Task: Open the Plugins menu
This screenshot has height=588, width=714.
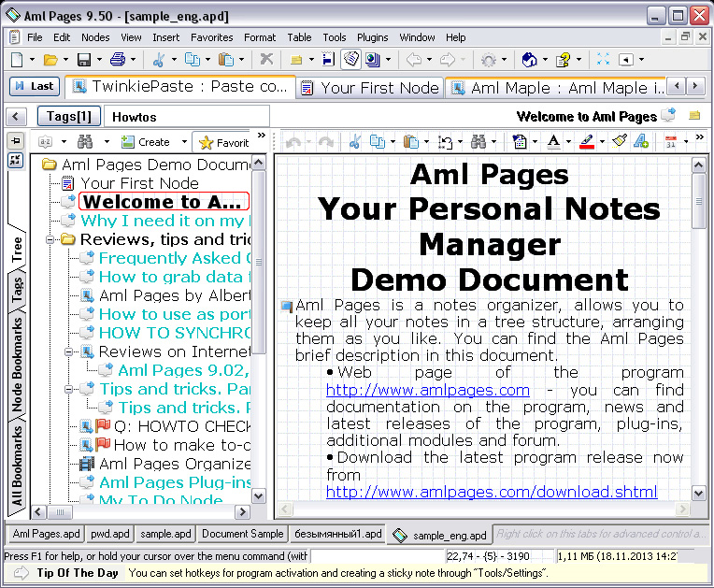Action: (x=372, y=37)
